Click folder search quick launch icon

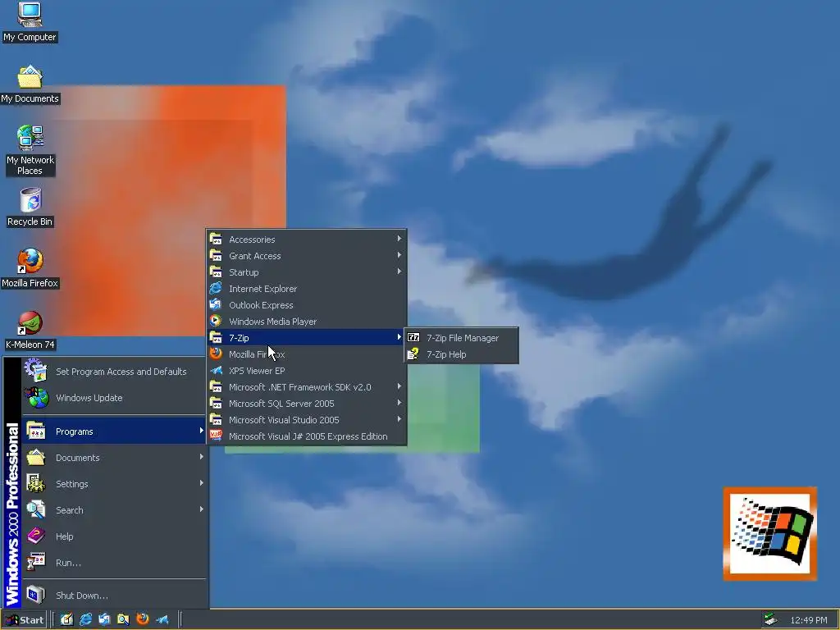pyautogui.click(x=123, y=620)
